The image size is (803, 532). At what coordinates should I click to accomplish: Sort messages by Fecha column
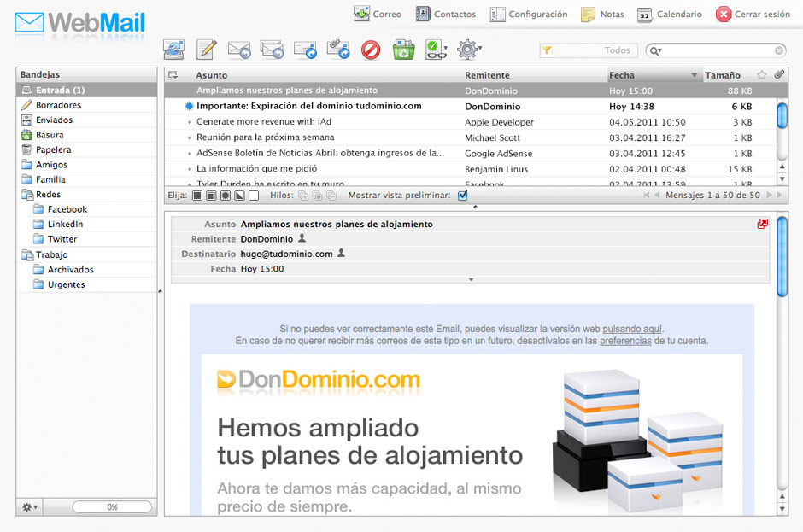point(654,75)
